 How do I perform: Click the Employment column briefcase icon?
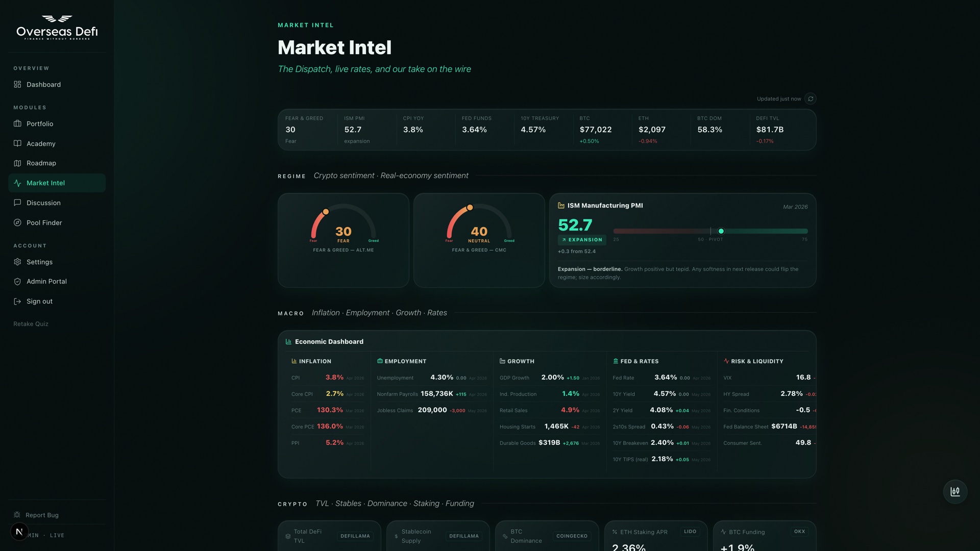(380, 361)
